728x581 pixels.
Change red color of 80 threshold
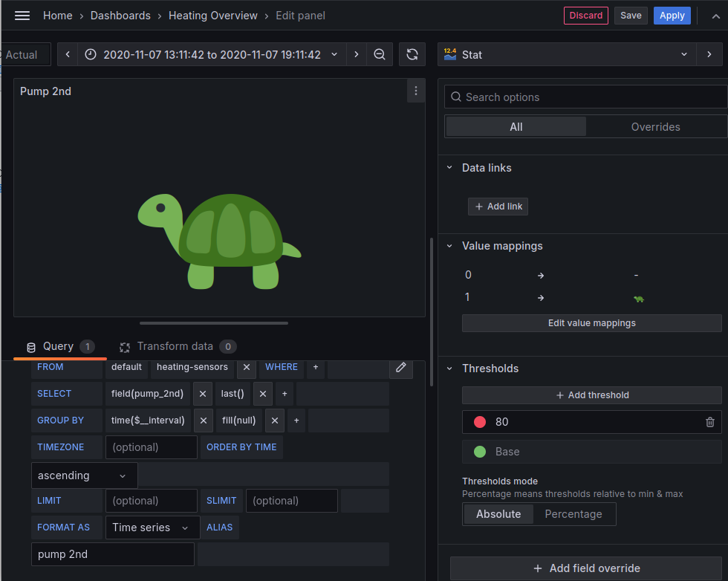480,422
